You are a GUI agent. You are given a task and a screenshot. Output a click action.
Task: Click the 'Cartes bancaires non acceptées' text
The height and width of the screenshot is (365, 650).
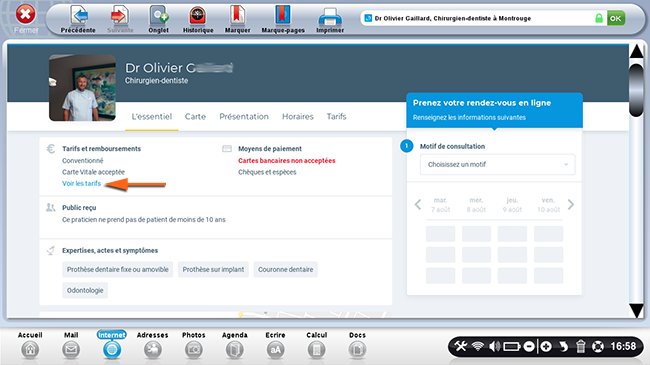point(286,161)
